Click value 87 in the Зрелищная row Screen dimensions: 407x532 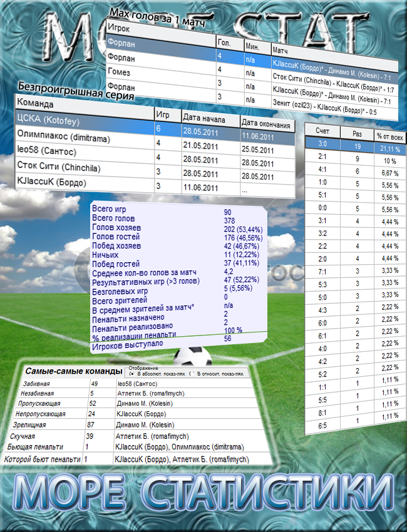pyautogui.click(x=91, y=425)
